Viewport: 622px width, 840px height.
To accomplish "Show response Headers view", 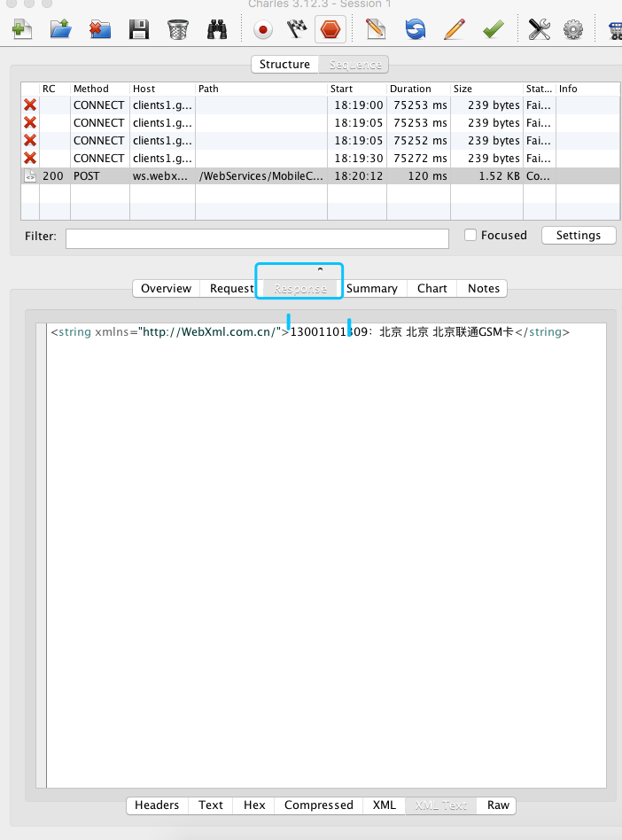I will point(157,805).
